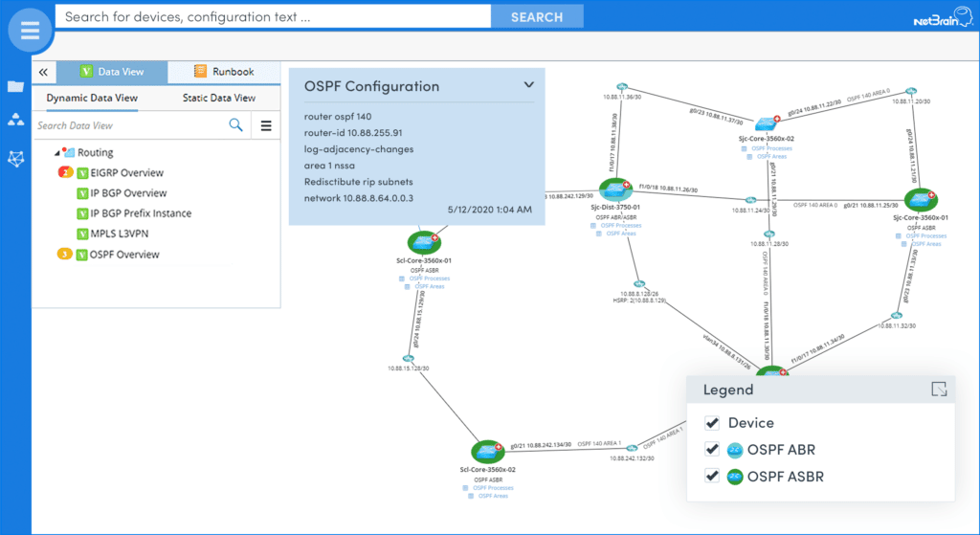Select the Scl-Core-3560x-01 device icon

pyautogui.click(x=424, y=242)
